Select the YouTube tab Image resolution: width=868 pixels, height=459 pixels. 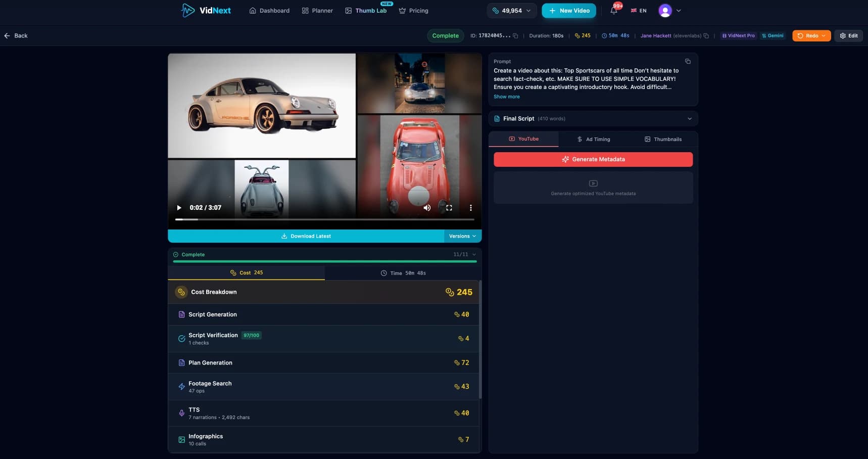(x=523, y=139)
